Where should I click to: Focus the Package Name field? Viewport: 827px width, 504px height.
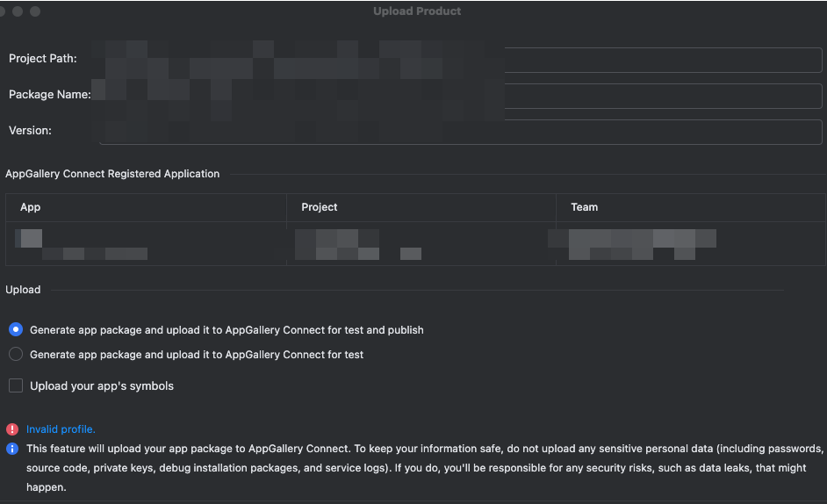click(x=460, y=96)
